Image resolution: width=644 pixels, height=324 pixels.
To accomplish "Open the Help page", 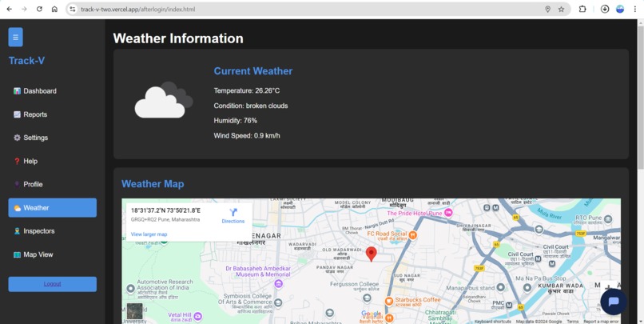I will (x=53, y=161).
